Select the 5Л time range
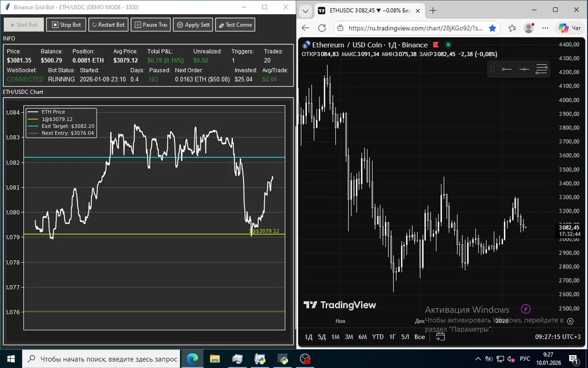Screen dimensions: 588x368 point(405,337)
